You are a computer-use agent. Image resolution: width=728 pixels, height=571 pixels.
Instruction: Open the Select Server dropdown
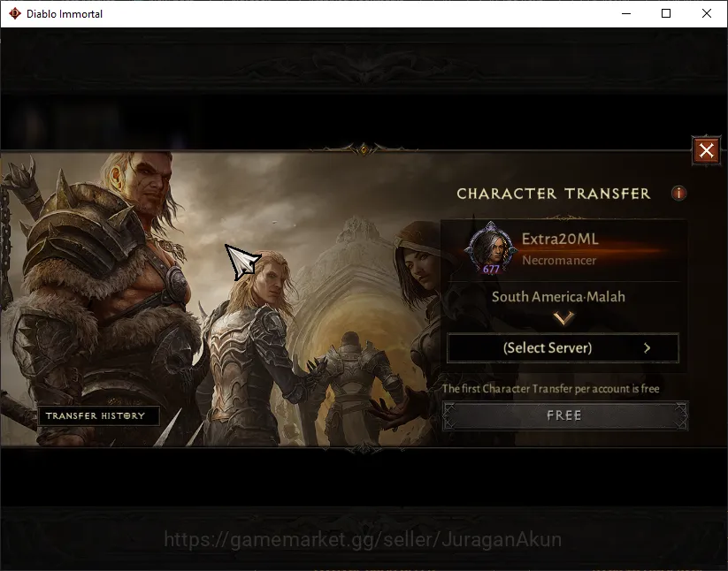click(563, 348)
